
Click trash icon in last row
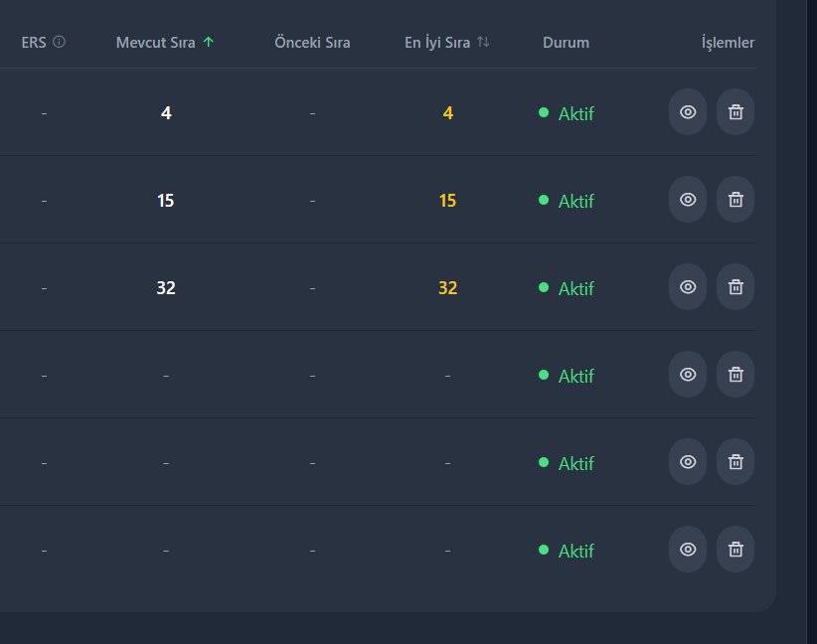(735, 550)
